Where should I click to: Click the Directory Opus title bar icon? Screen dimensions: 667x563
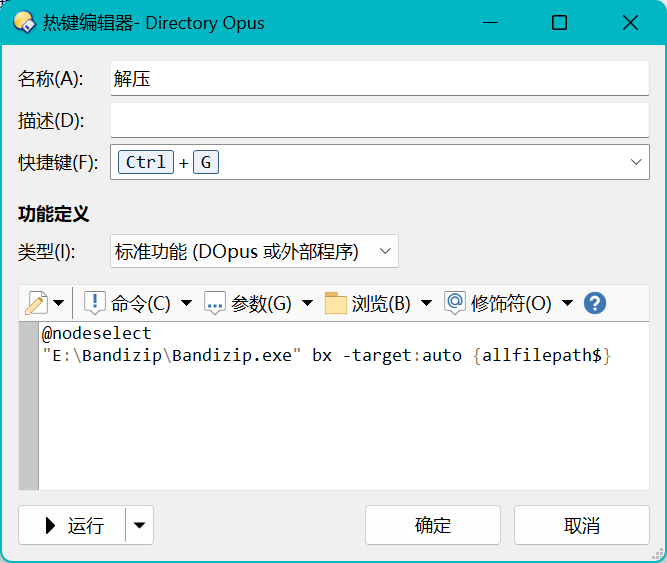(x=24, y=23)
